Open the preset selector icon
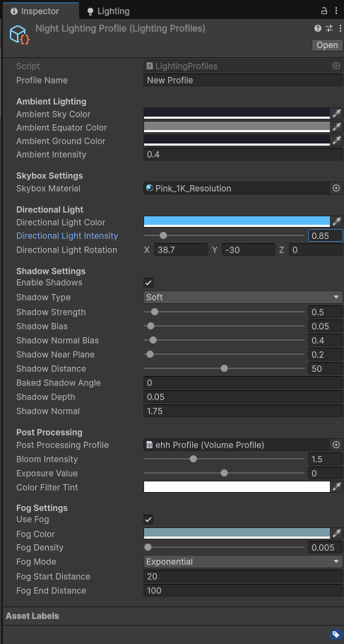 coord(329,28)
